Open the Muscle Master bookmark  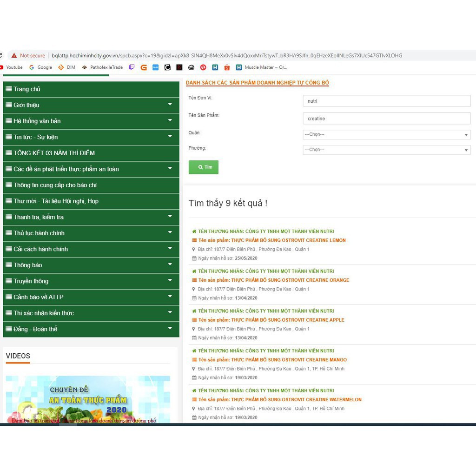[262, 67]
